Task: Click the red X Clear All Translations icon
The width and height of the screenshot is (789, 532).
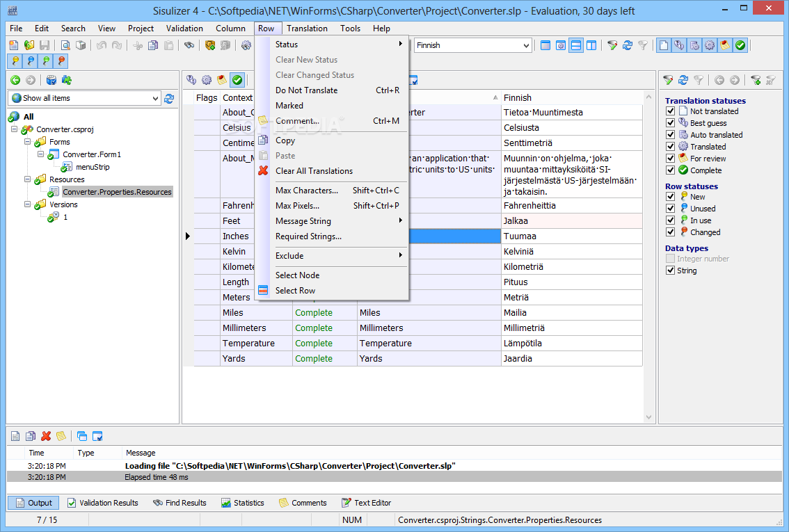Action: coord(263,171)
